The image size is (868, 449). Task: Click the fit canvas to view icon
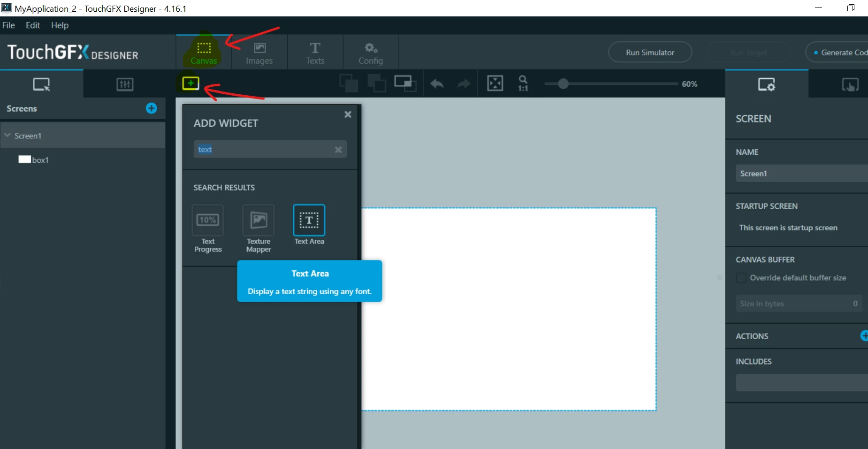[x=495, y=84]
